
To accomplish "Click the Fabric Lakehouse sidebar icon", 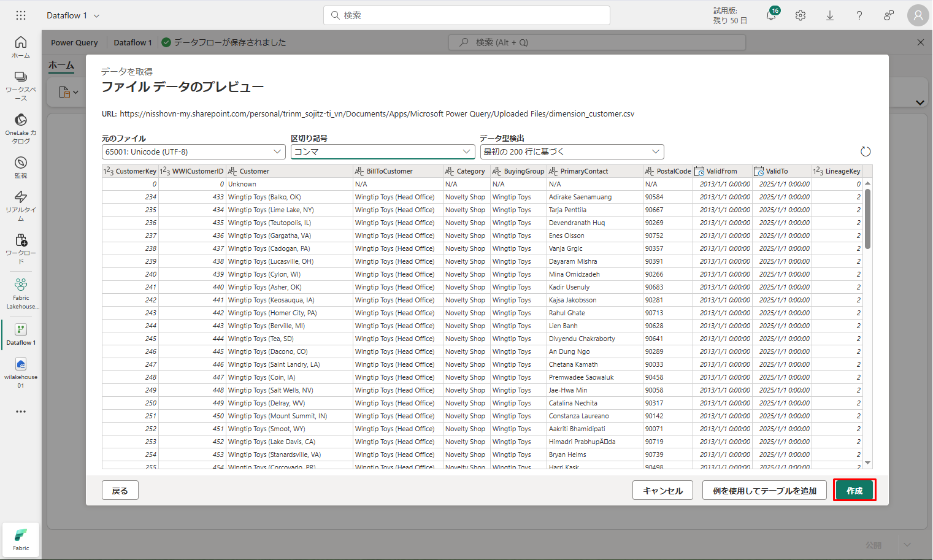I will point(21,293).
